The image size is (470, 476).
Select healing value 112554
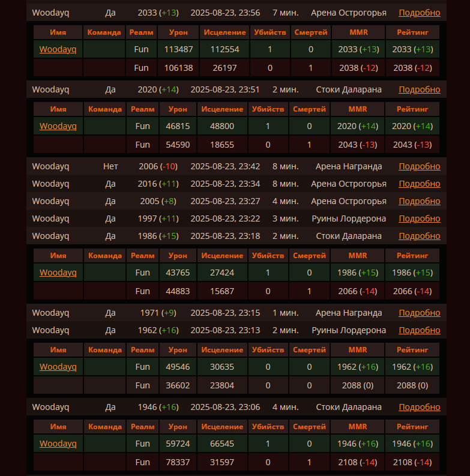pos(224,49)
